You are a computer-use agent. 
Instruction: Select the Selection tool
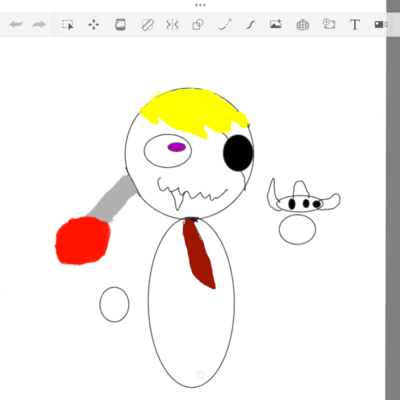coord(68,25)
